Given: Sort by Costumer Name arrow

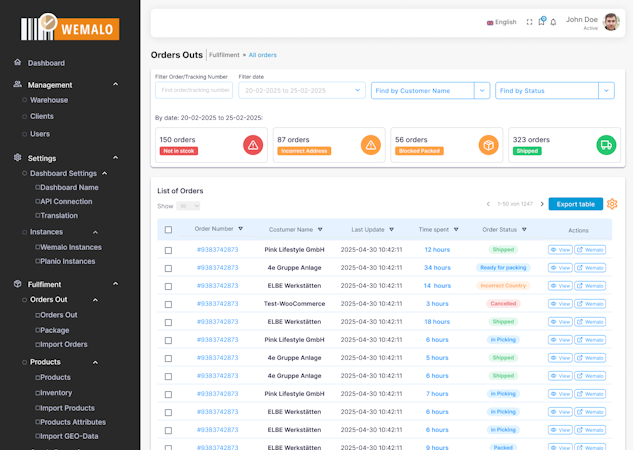Looking at the screenshot, I should [320, 230].
